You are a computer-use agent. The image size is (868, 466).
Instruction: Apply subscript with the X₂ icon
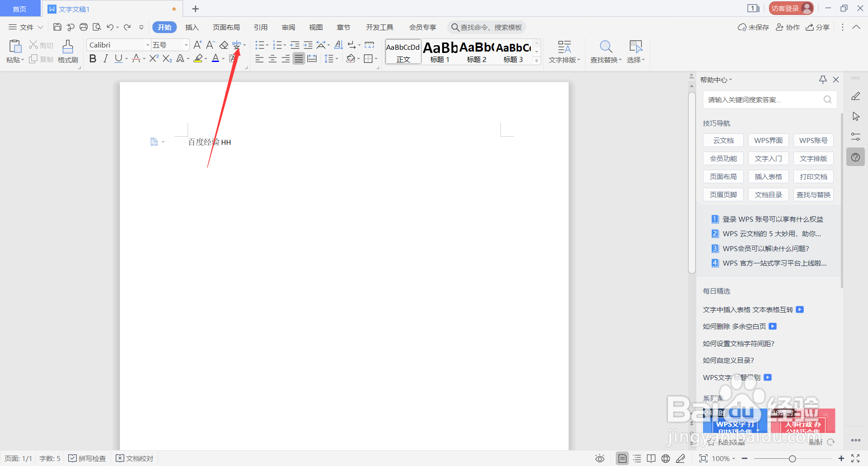tap(167, 58)
